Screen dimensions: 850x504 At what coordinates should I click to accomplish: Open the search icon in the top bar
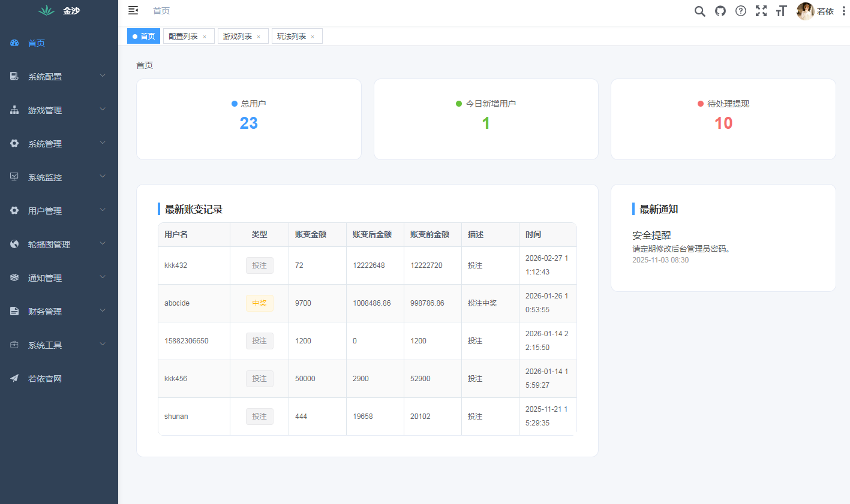click(699, 11)
